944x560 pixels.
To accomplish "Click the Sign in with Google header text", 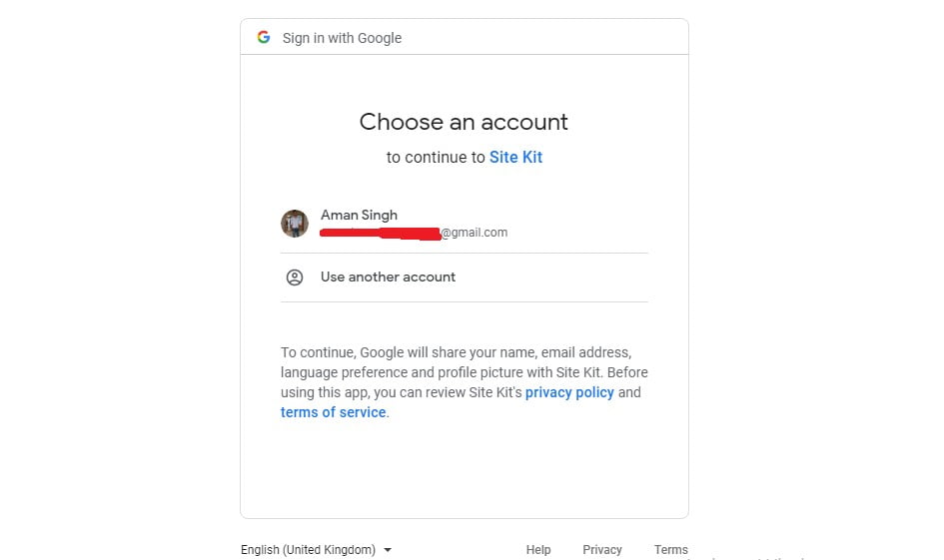I will 342,38.
